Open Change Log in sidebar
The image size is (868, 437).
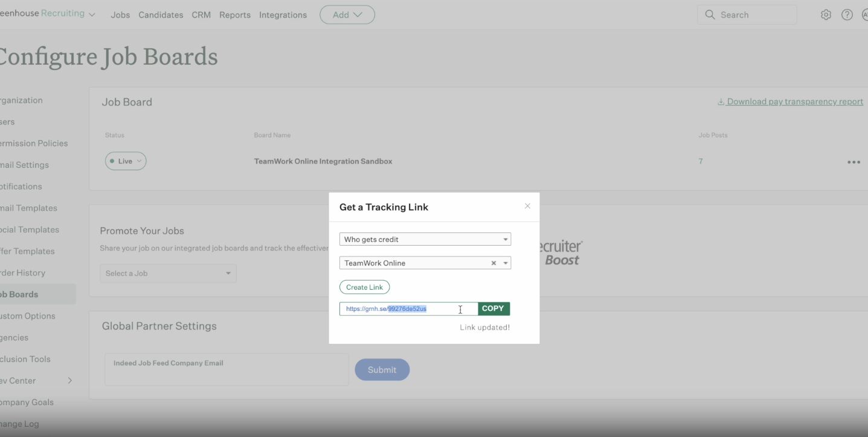19,424
